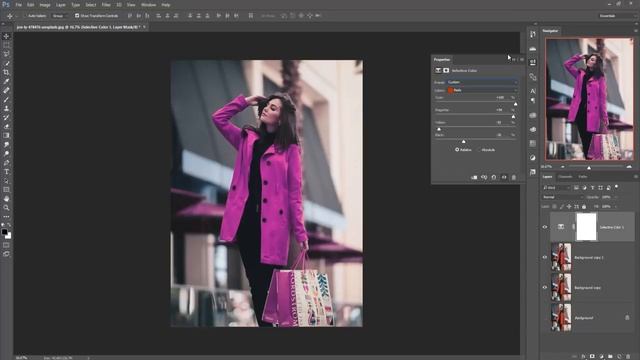Open the Window menu
This screenshot has width=640, height=360.
click(148, 5)
